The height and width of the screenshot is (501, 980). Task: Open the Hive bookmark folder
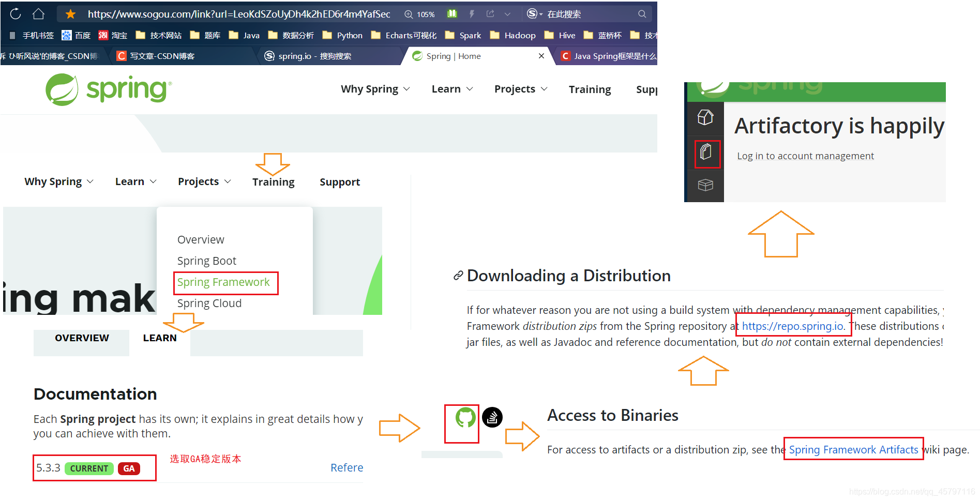click(560, 35)
